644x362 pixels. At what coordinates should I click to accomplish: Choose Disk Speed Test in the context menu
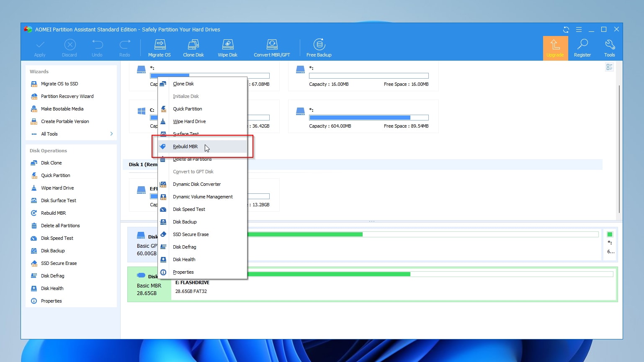[202, 209]
